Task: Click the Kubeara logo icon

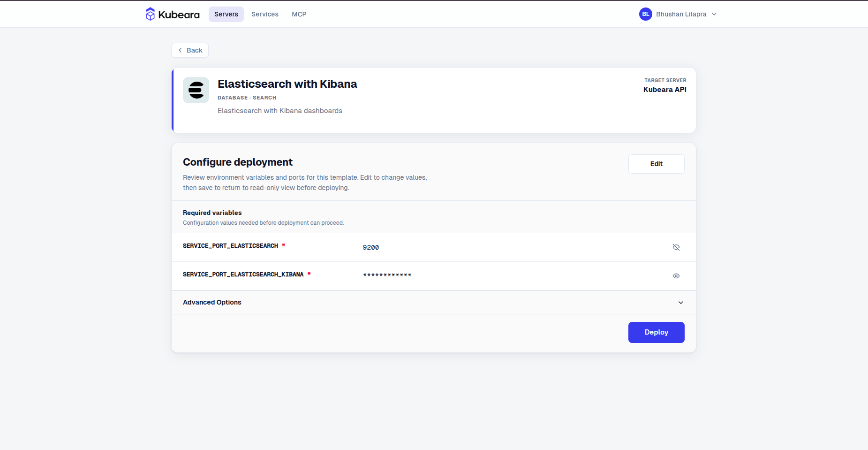Action: point(150,14)
